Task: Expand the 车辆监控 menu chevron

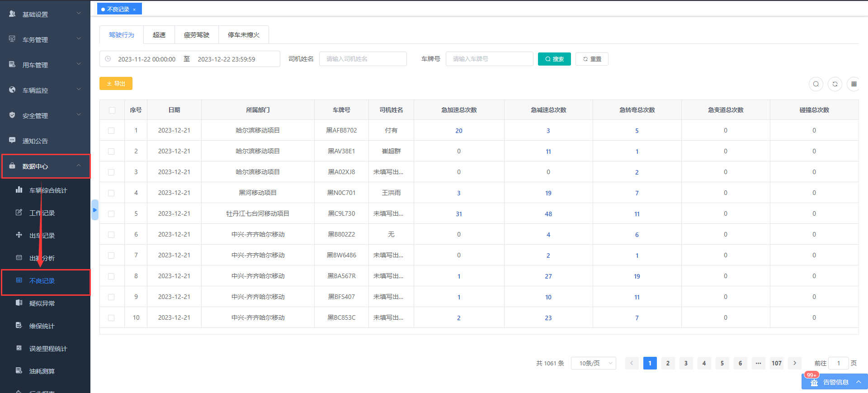Action: [x=79, y=89]
